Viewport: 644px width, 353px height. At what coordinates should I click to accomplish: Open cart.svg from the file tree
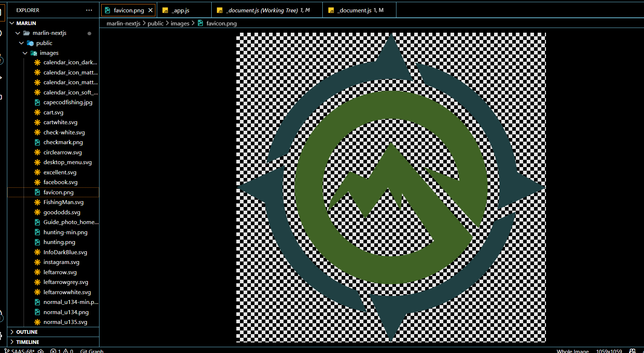(53, 113)
